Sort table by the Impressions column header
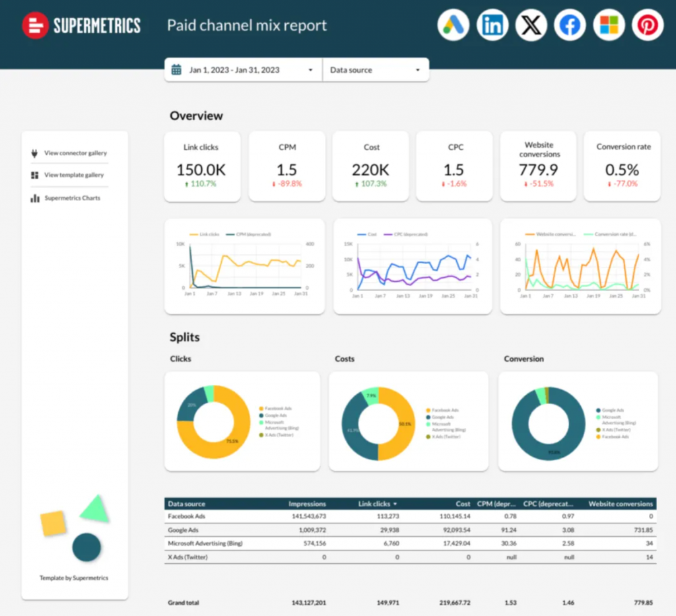676x616 pixels. (308, 504)
